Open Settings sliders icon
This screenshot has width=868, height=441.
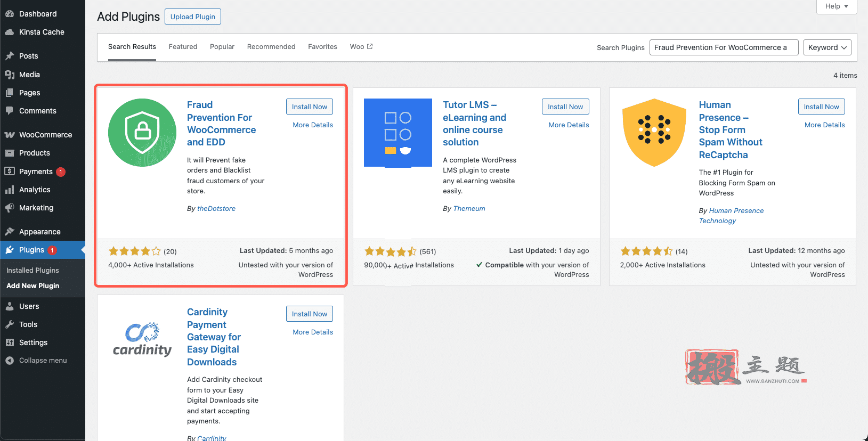pos(10,342)
